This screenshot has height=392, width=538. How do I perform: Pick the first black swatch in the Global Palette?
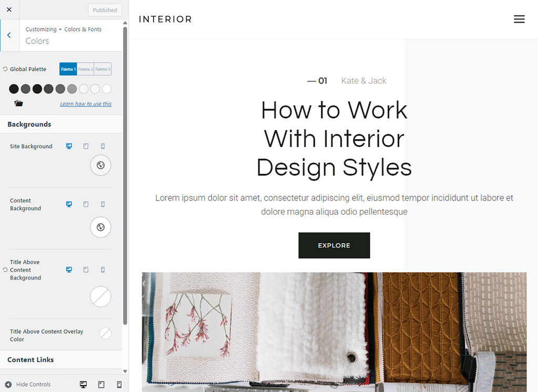(14, 89)
